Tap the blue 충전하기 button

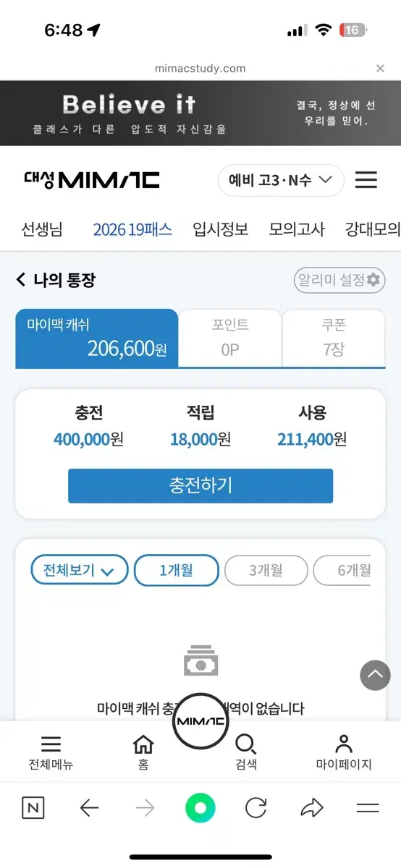tap(200, 485)
